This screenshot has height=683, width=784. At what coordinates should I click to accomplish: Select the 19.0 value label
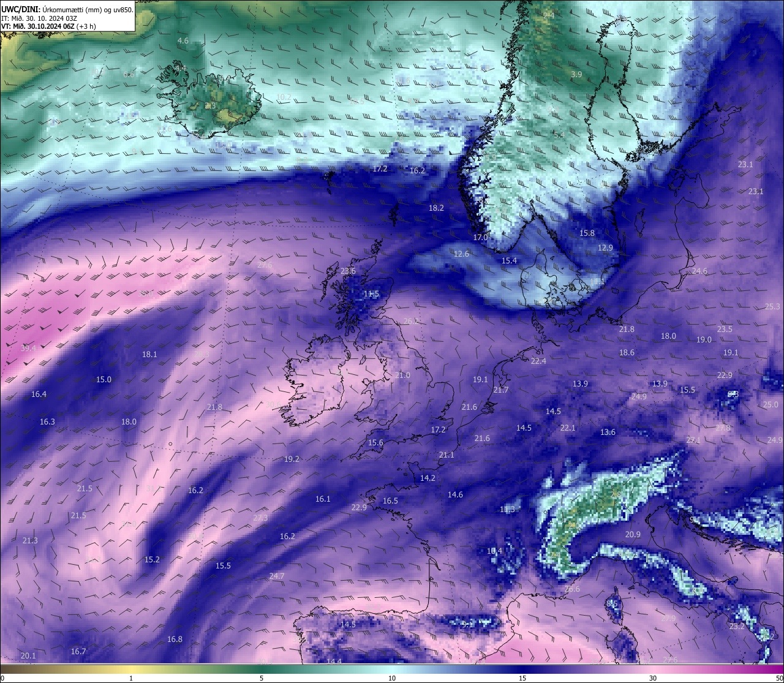coord(704,339)
